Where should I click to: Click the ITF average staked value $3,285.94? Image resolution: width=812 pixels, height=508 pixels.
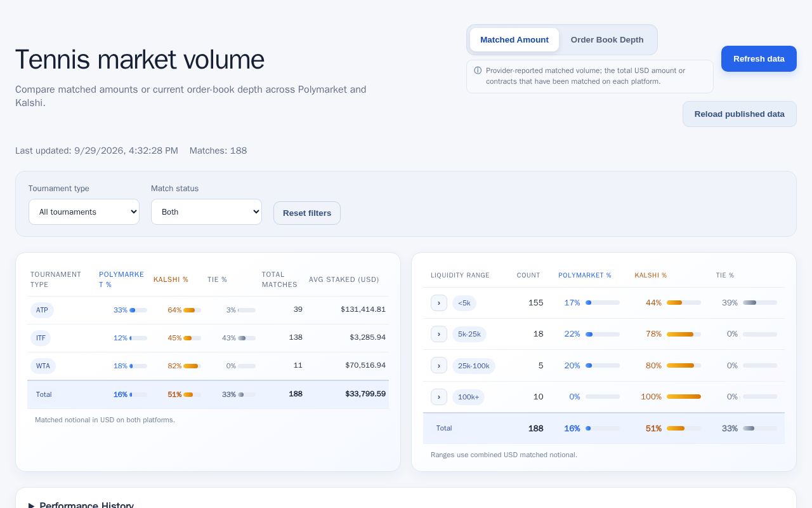[367, 337]
